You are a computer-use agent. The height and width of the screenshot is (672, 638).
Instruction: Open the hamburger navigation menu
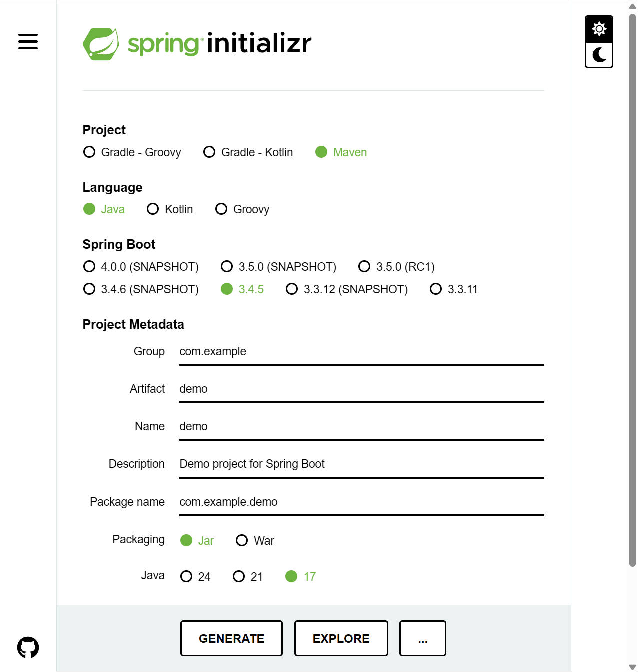coord(28,42)
